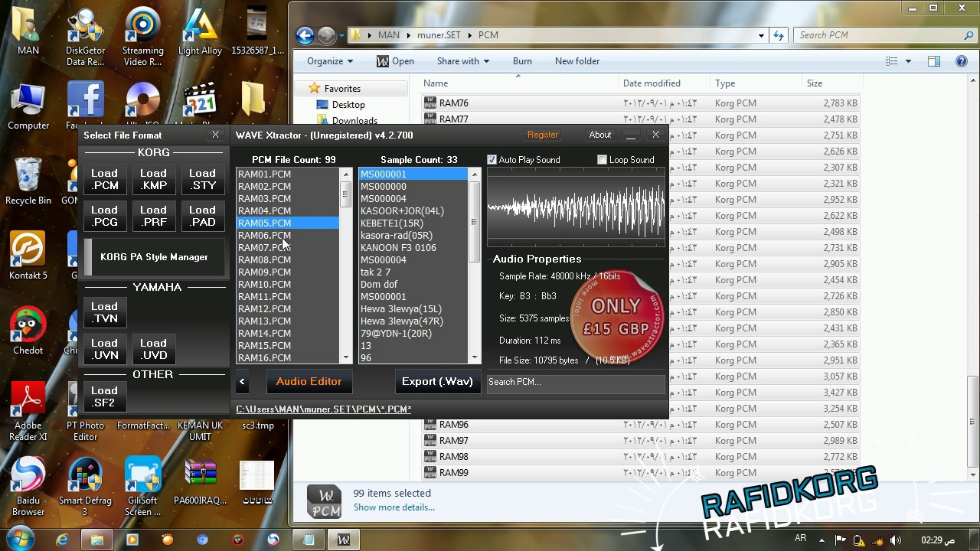
Task: Refresh the Explorer folder view
Action: coord(779,35)
